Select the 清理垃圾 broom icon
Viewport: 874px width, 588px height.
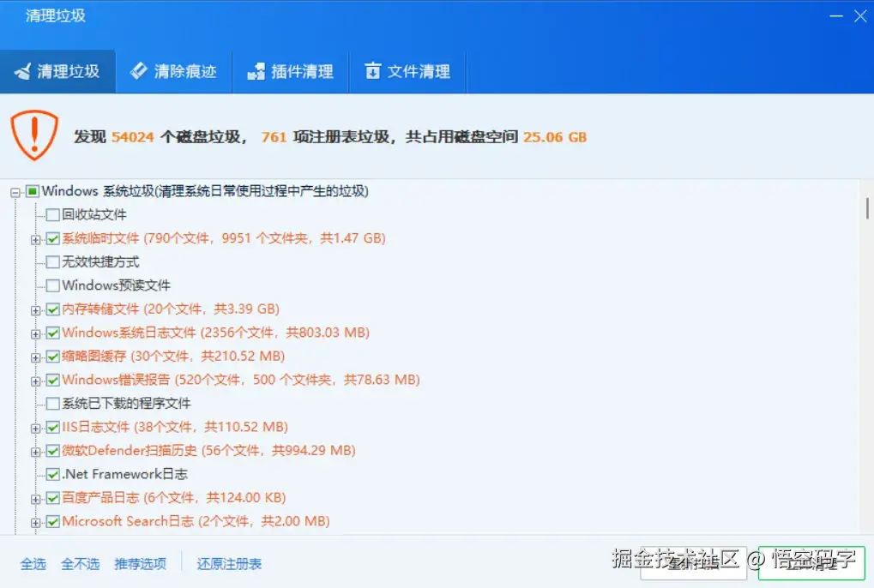tap(26, 71)
